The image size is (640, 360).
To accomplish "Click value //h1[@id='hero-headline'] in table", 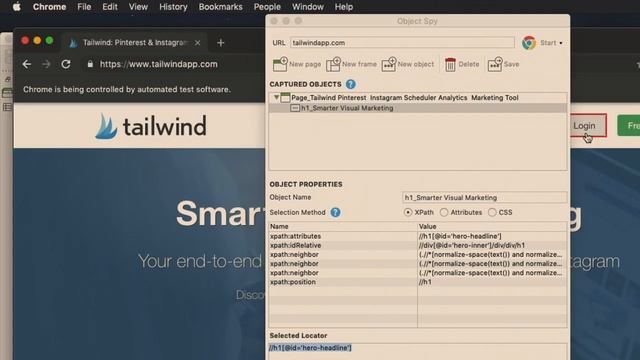I will pyautogui.click(x=460, y=236).
